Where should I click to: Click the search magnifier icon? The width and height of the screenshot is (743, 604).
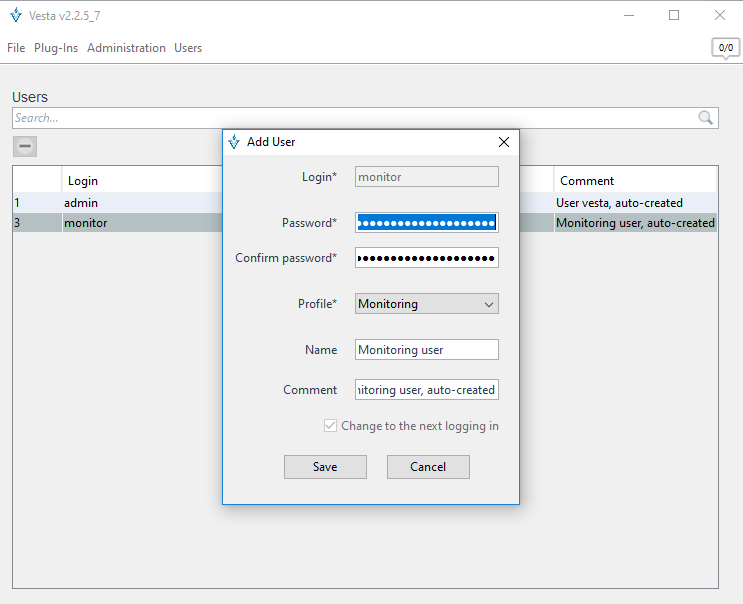point(706,118)
